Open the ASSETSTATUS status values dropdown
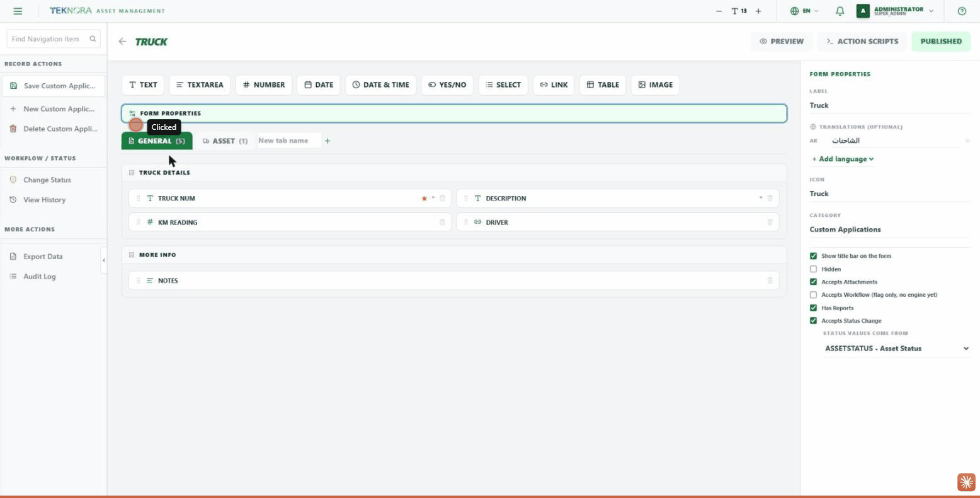Screen dimensions: 980x498 [x=897, y=349]
